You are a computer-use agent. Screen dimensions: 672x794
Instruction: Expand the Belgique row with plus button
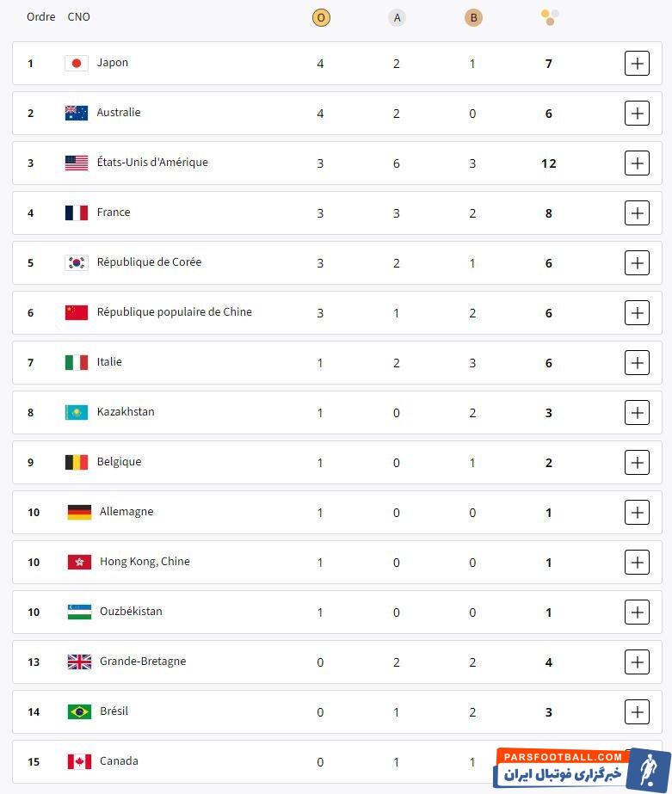click(x=637, y=462)
